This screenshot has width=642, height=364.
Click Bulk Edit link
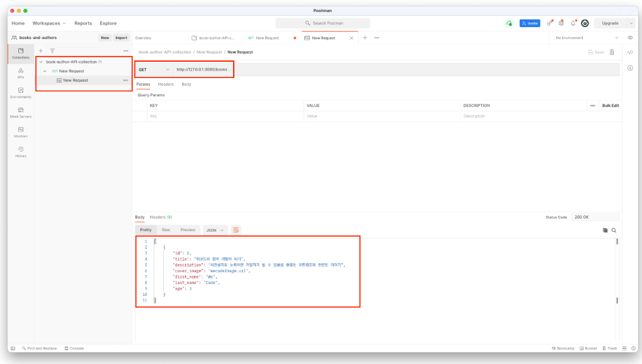pyautogui.click(x=610, y=106)
